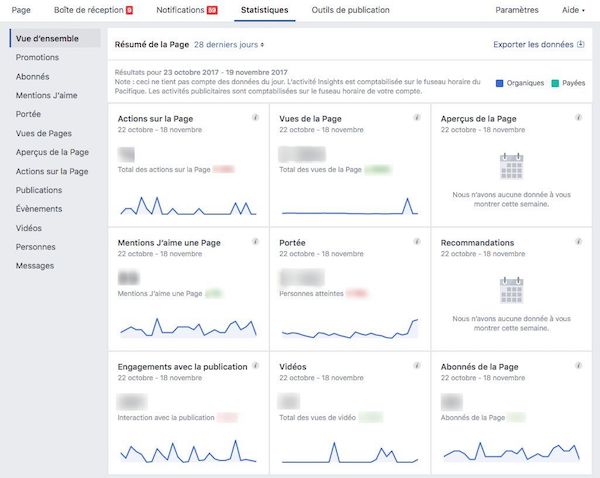
Task: Click info icon on Recommandations card
Action: click(580, 242)
